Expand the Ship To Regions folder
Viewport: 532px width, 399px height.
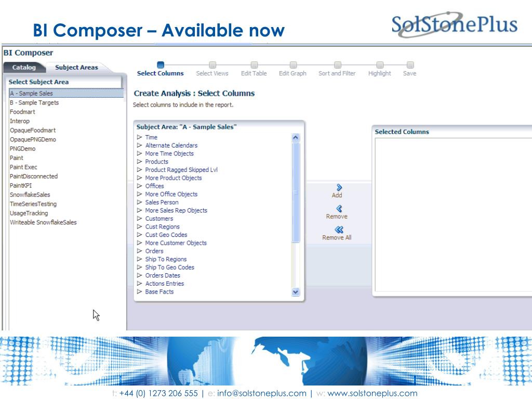coord(139,259)
